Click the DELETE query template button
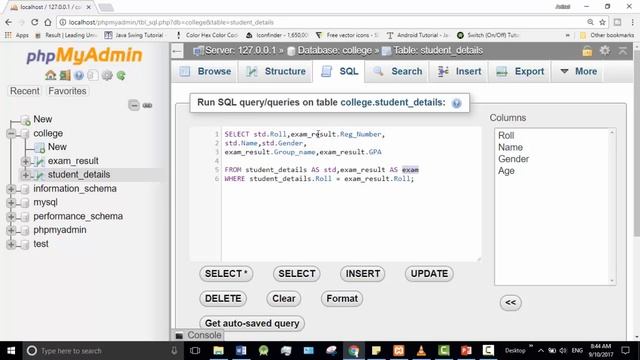640x360 pixels. (223, 298)
